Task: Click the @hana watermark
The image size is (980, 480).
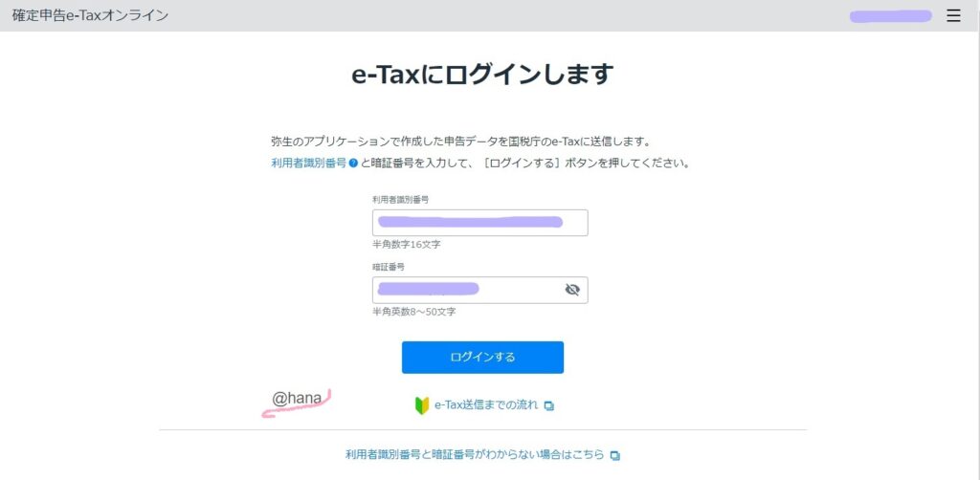Action: coord(297,398)
